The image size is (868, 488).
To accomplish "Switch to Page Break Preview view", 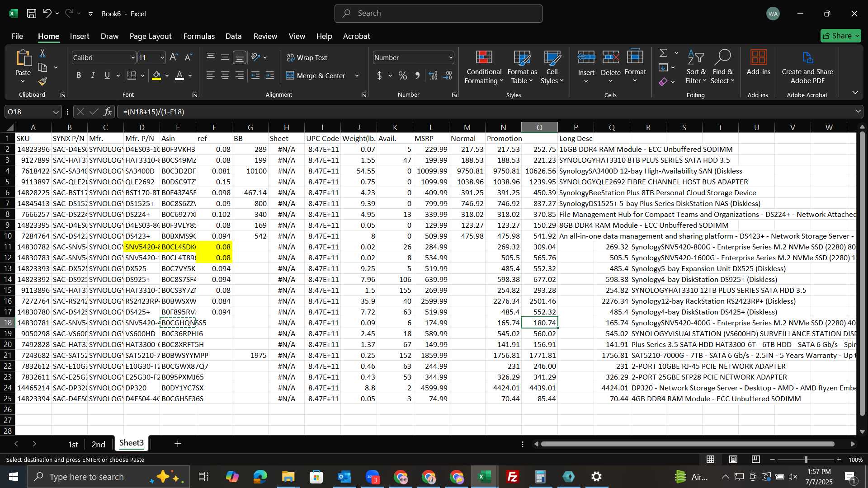I will click(755, 460).
